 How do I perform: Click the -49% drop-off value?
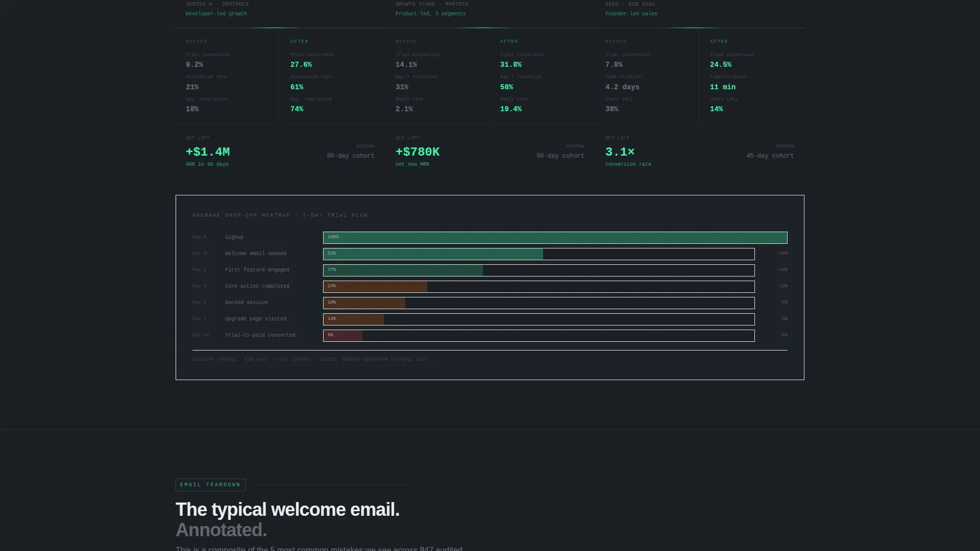coord(782,254)
